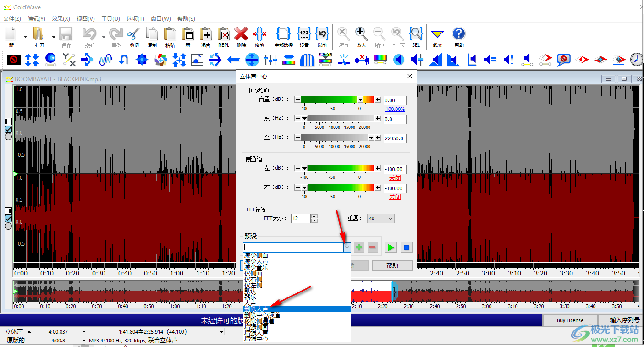Click the New file icon in toolbar
This screenshot has height=347, width=644.
pos(11,34)
